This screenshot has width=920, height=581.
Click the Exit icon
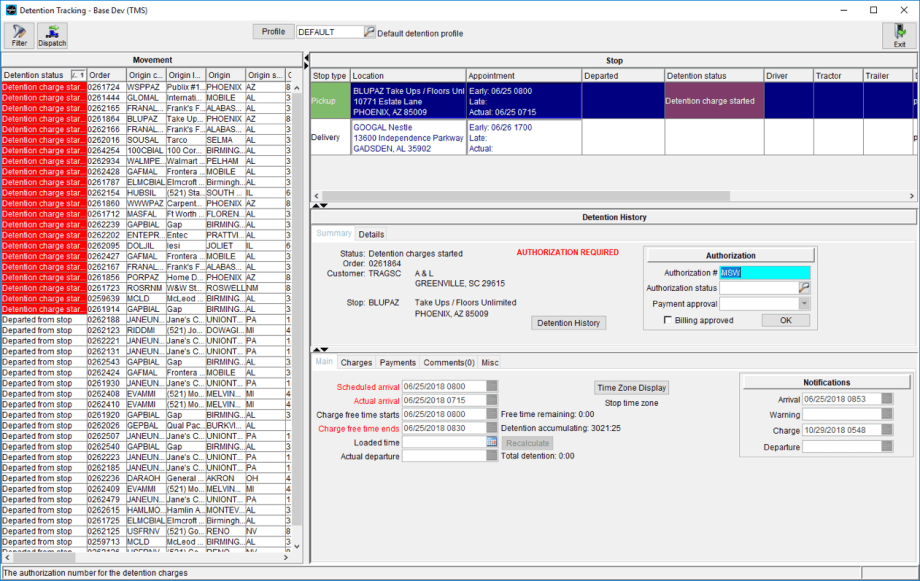[x=903, y=36]
